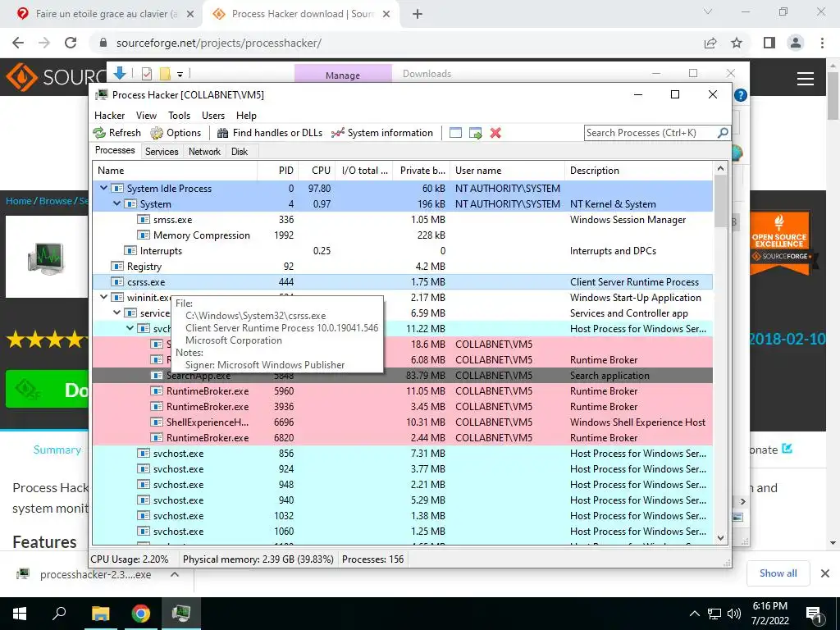The width and height of the screenshot is (840, 630).
Task: Open download item options chevron
Action: (175, 574)
